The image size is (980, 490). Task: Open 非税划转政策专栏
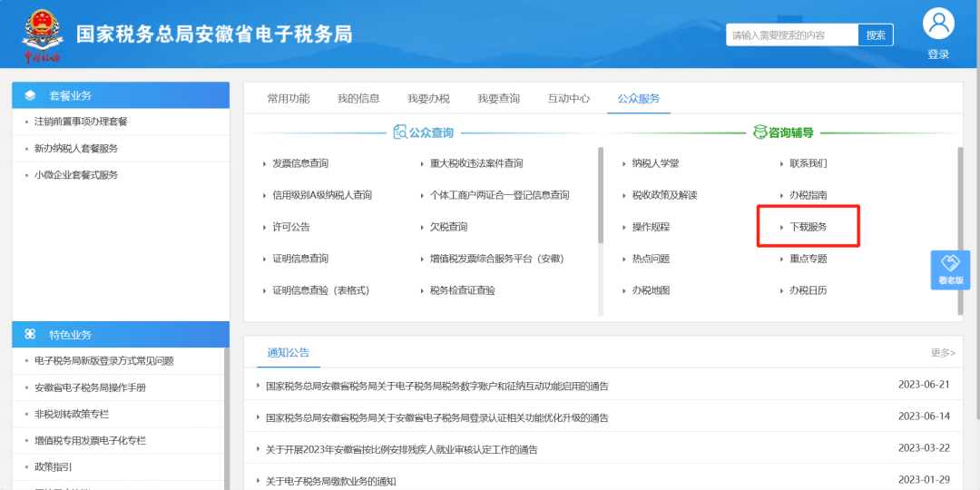(72, 414)
